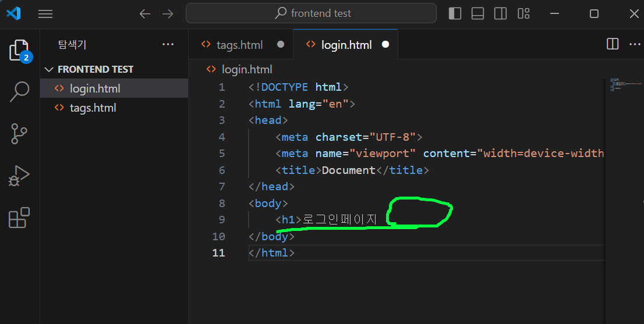Toggle the bottom panel layout icon
Viewport: 644px width, 324px height.
coord(477,13)
